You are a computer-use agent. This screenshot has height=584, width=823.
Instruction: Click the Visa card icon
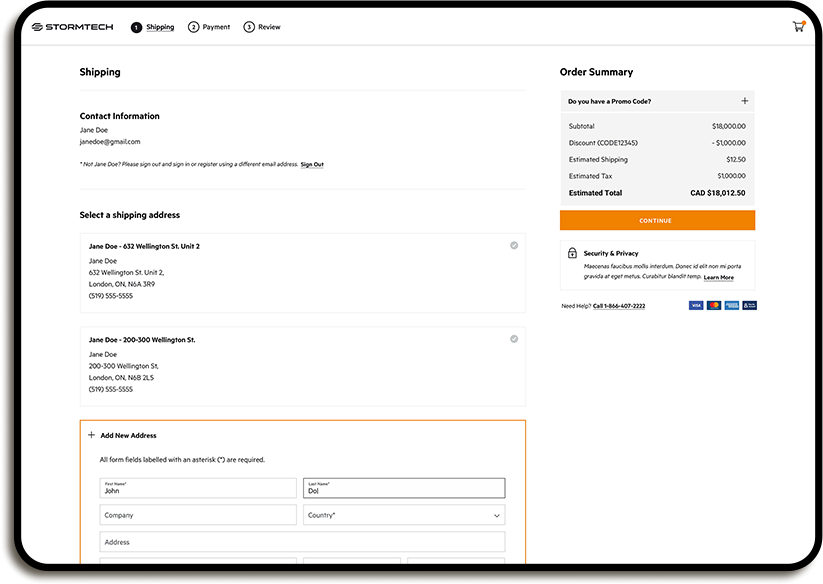pyautogui.click(x=696, y=305)
